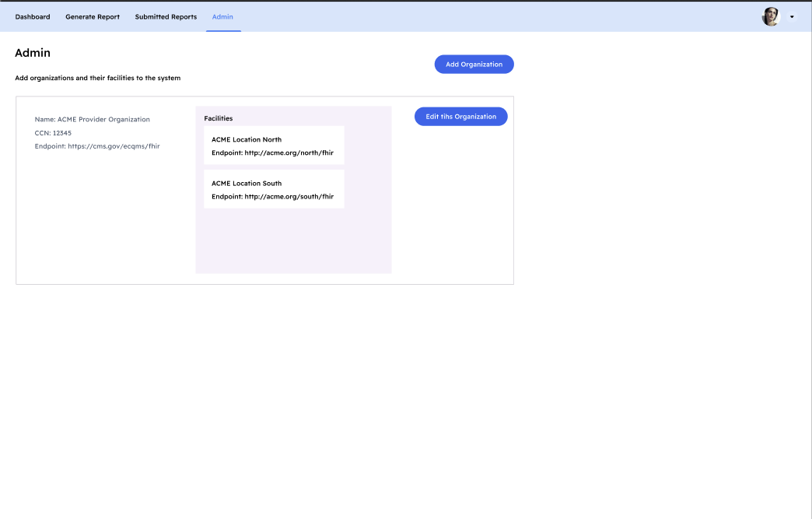Click the Edit this Organization button
Image resolution: width=812 pixels, height=519 pixels.
460,116
